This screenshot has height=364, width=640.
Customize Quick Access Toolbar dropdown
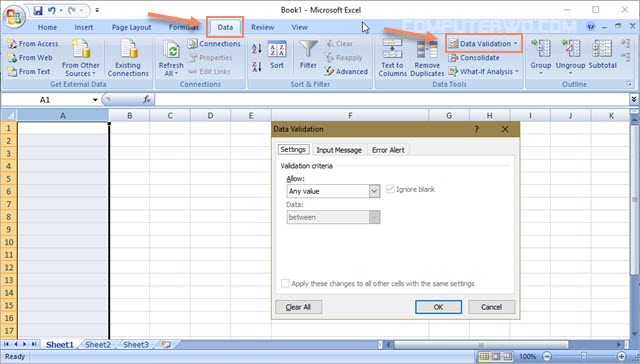pyautogui.click(x=97, y=10)
